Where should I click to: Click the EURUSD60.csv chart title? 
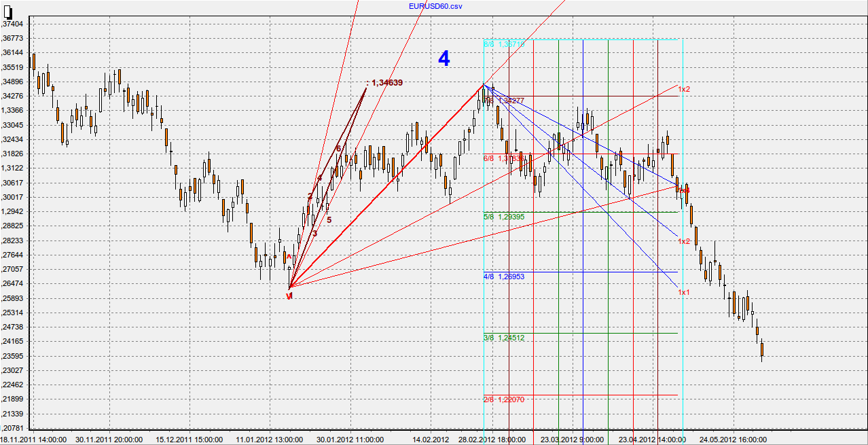(x=435, y=6)
